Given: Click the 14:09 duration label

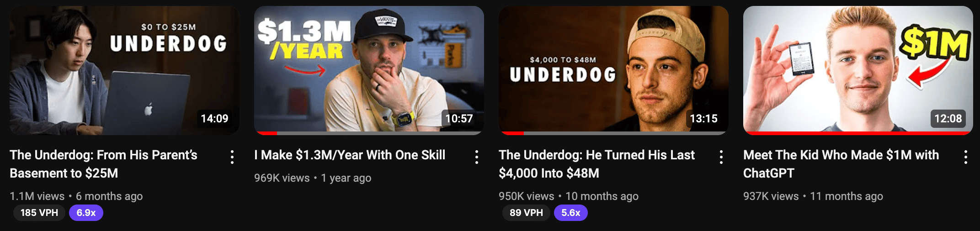Looking at the screenshot, I should click(x=214, y=119).
